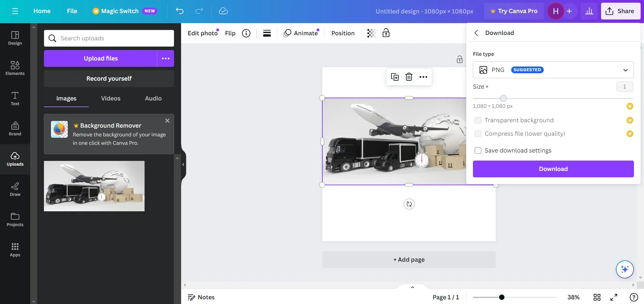Screen dimensions: 644x304
Task: Open the File menu
Action: click(x=72, y=11)
